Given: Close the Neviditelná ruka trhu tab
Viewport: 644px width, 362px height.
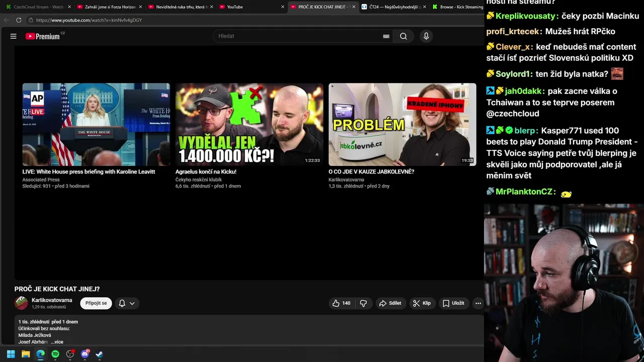Looking at the screenshot, I should coord(212,7).
